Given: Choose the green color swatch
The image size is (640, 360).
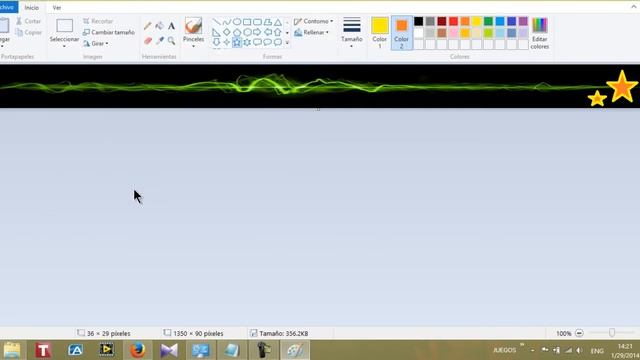Looking at the screenshot, I should (x=488, y=21).
